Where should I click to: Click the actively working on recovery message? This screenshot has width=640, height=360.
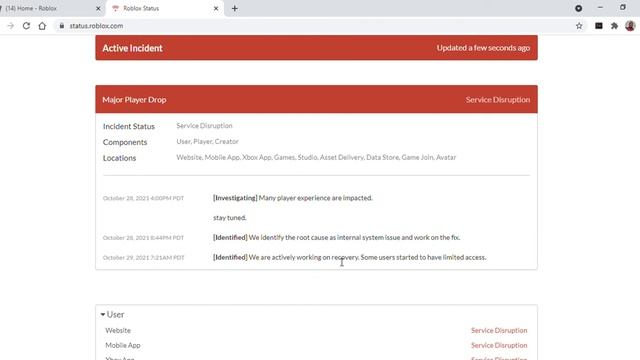[349, 257]
